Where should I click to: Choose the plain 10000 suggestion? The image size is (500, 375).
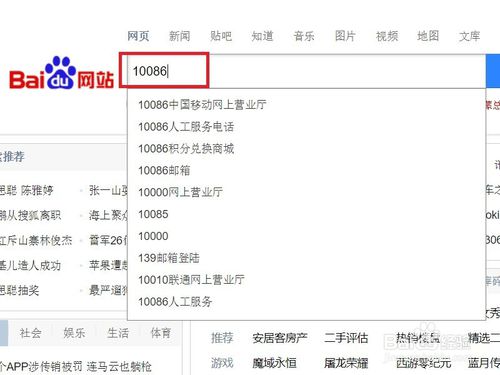coord(153,236)
